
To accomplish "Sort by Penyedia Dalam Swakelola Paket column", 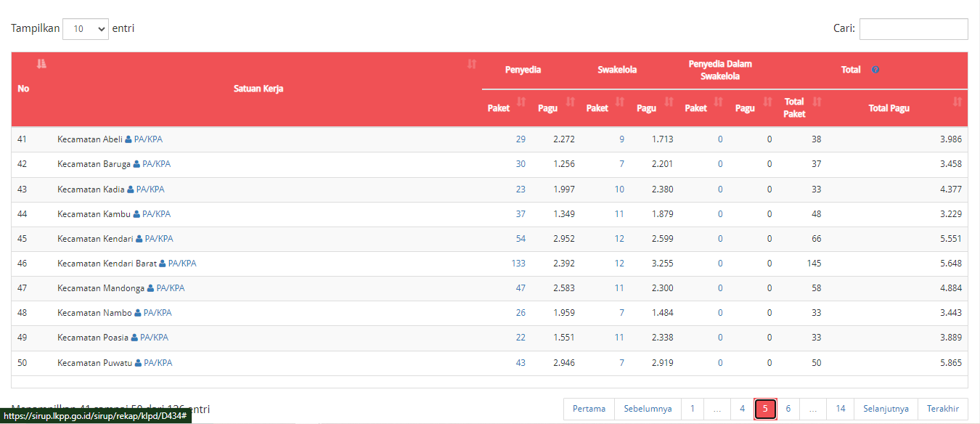I will [719, 102].
